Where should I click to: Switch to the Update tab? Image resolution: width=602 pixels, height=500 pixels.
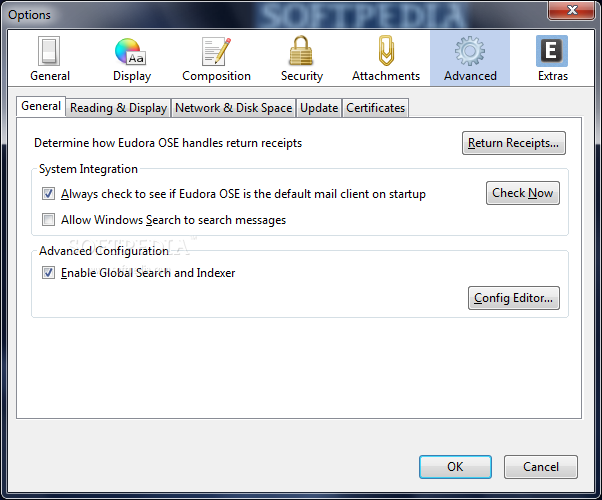click(x=319, y=108)
